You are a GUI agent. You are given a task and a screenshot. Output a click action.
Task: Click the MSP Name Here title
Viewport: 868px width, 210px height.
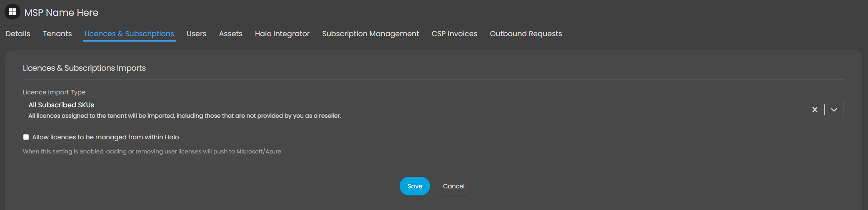tap(61, 12)
